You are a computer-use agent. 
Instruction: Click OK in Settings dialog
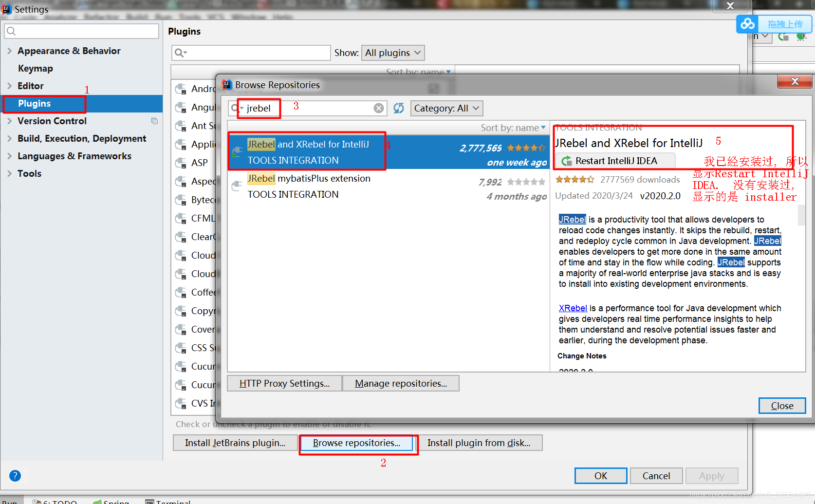point(601,476)
